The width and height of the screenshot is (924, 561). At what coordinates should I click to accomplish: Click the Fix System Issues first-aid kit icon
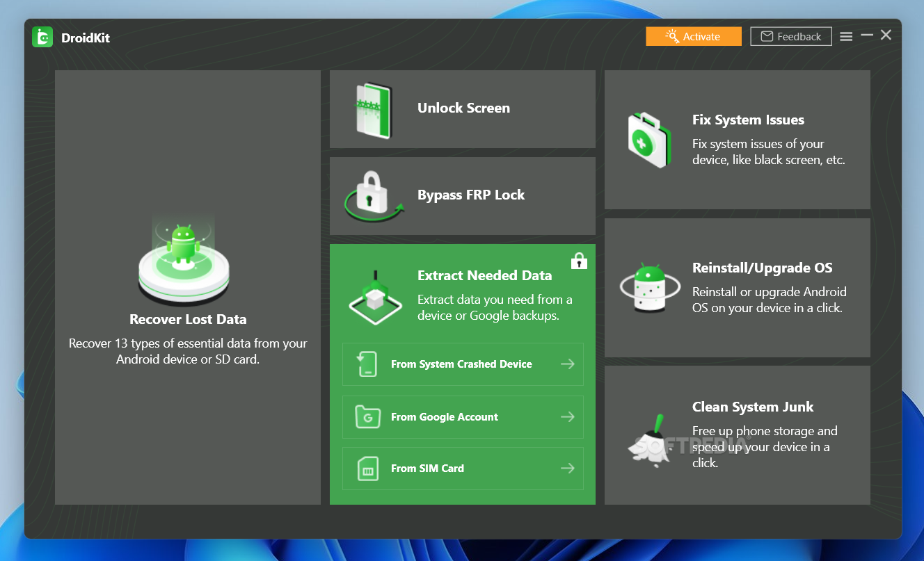pyautogui.click(x=651, y=141)
